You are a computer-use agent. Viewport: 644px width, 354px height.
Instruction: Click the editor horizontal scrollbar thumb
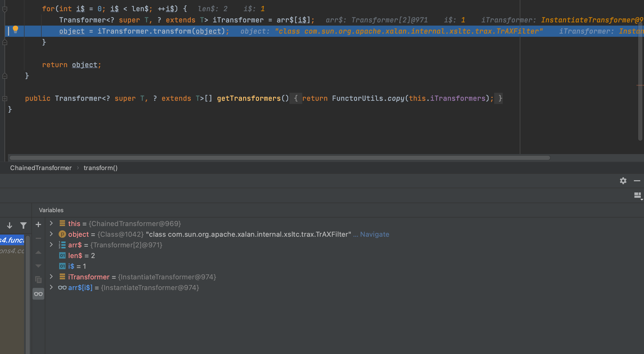[x=280, y=158]
